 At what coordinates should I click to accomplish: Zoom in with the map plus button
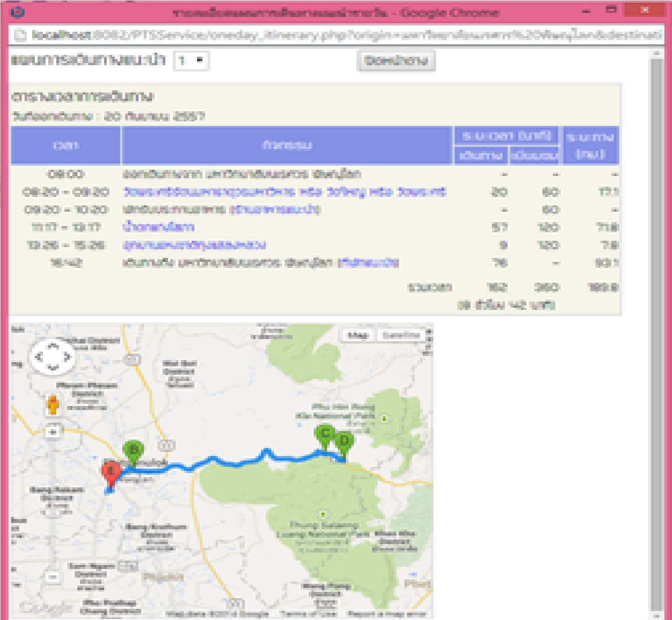(x=53, y=432)
